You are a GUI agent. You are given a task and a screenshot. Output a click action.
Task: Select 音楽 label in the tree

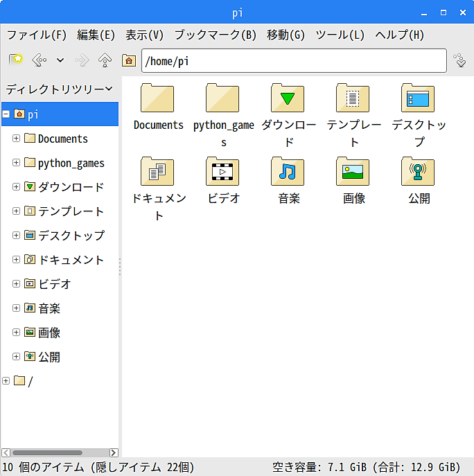(x=49, y=308)
